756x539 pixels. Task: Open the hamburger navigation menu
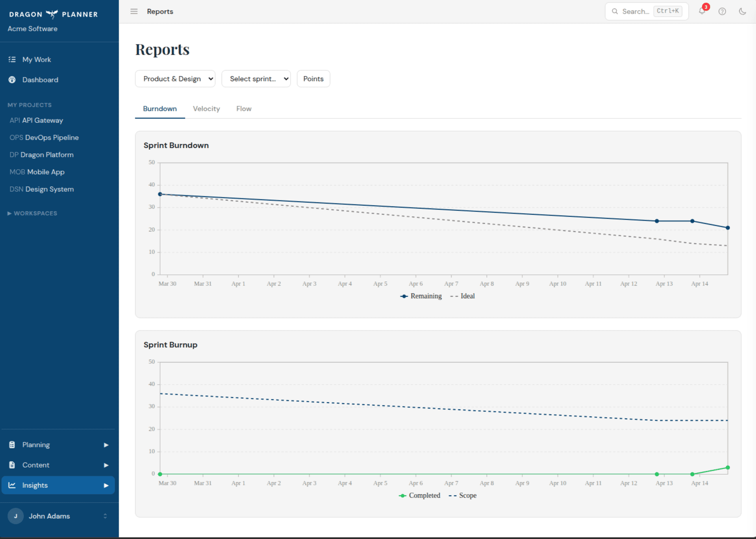click(x=134, y=11)
